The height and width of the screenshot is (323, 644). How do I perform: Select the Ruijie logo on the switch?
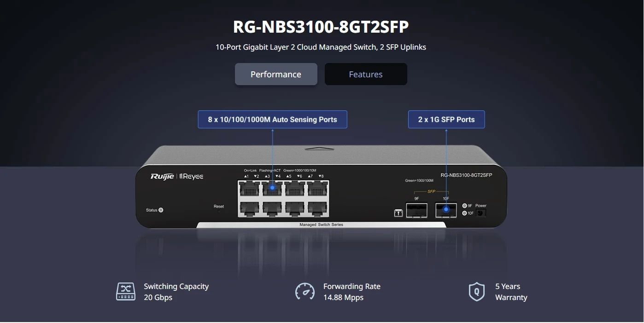(x=163, y=176)
